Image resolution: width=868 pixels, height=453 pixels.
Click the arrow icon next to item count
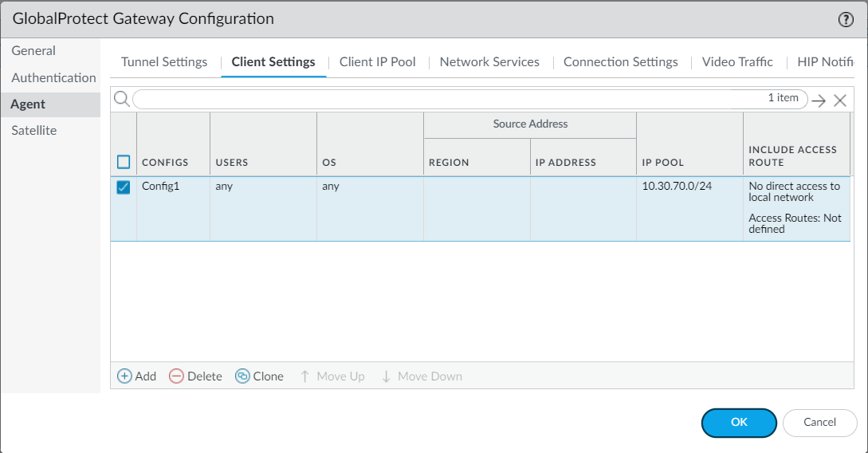click(819, 100)
